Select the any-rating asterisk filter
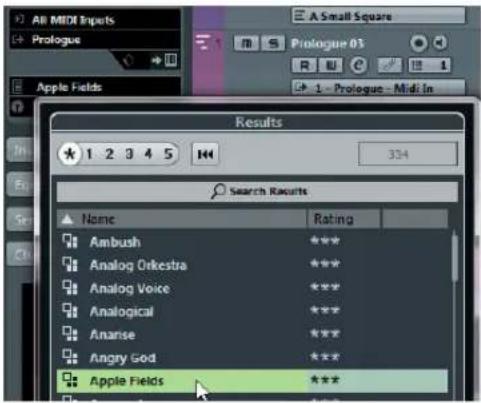The height and width of the screenshot is (403, 481). (70, 154)
